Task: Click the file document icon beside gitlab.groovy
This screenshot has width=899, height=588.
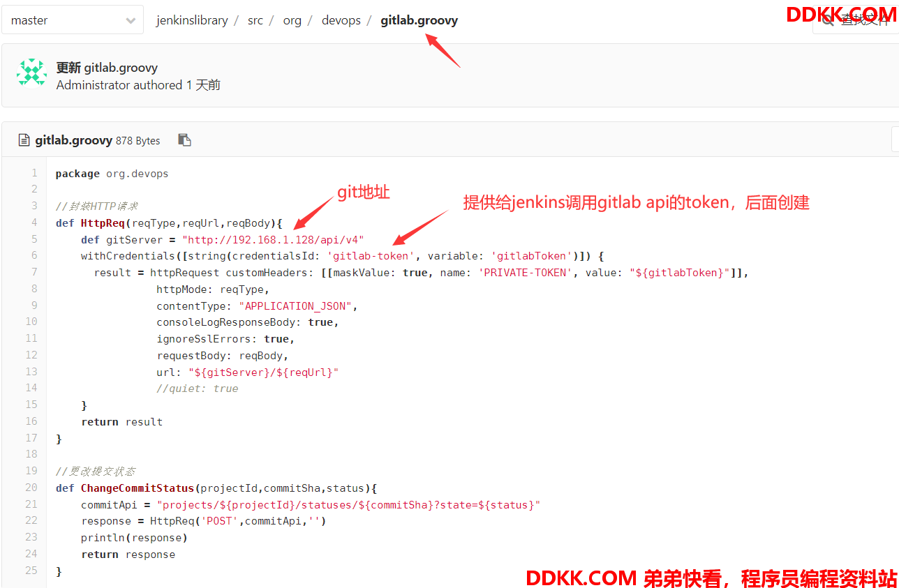Action: coord(24,140)
